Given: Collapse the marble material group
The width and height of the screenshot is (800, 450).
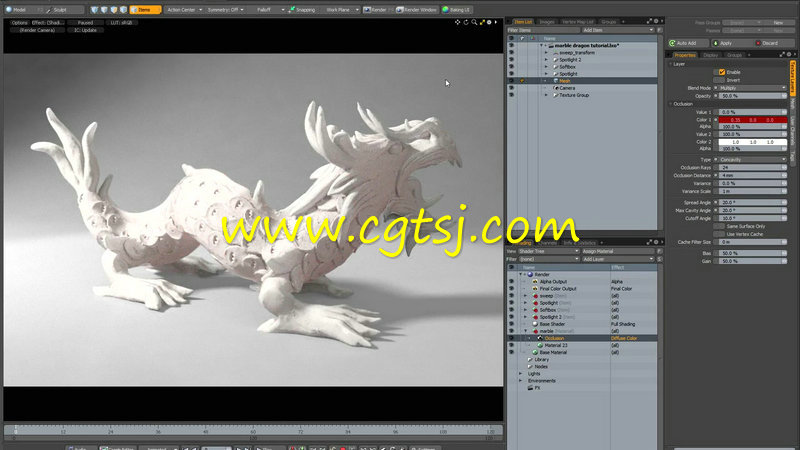Looking at the screenshot, I should point(526,331).
